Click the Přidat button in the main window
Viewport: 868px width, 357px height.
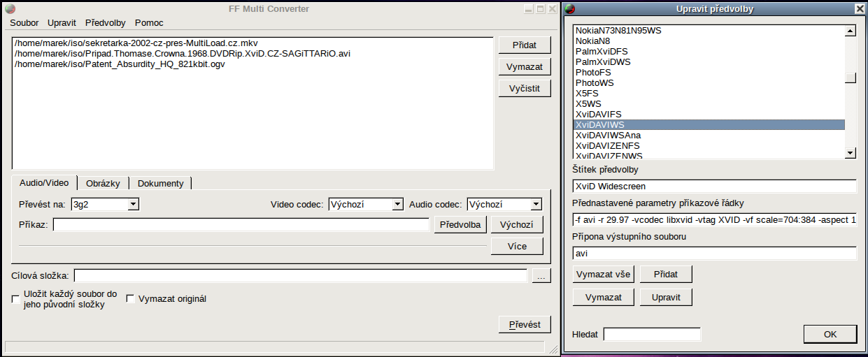click(525, 45)
